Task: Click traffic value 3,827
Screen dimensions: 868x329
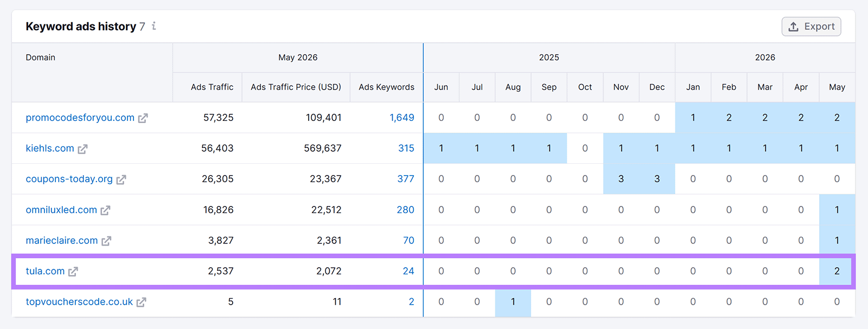Action: point(221,240)
